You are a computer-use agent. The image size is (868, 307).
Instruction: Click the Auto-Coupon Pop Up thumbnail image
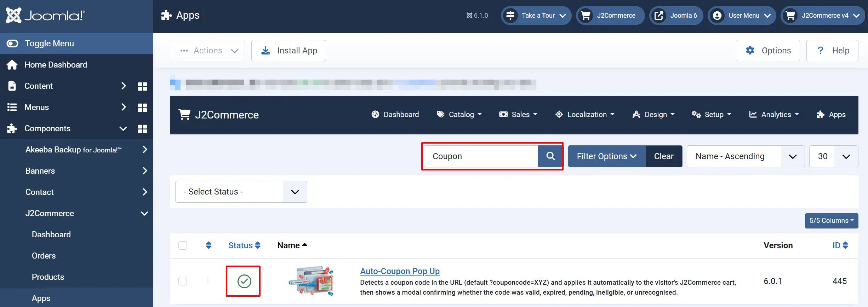311,281
